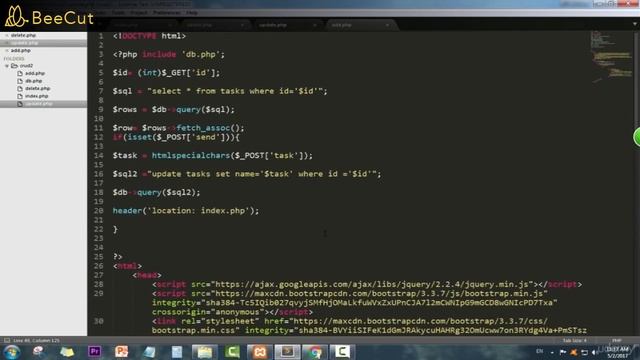Click line number 14 in the gutter
Image resolution: width=640 pixels, height=360 pixels.
tap(98, 156)
